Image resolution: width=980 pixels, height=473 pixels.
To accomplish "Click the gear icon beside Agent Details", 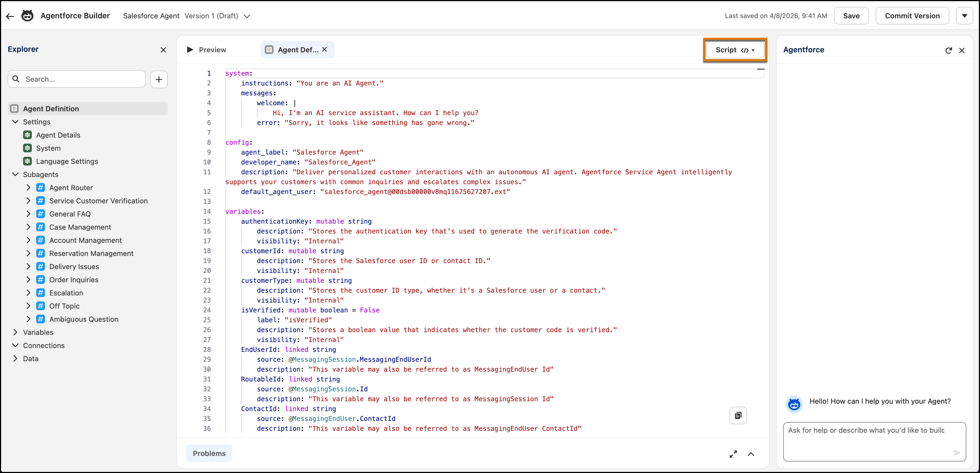I will [27, 135].
